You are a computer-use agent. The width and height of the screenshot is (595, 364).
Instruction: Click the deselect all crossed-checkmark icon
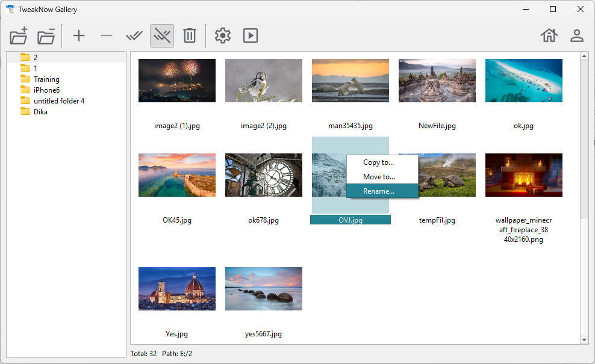(x=162, y=35)
